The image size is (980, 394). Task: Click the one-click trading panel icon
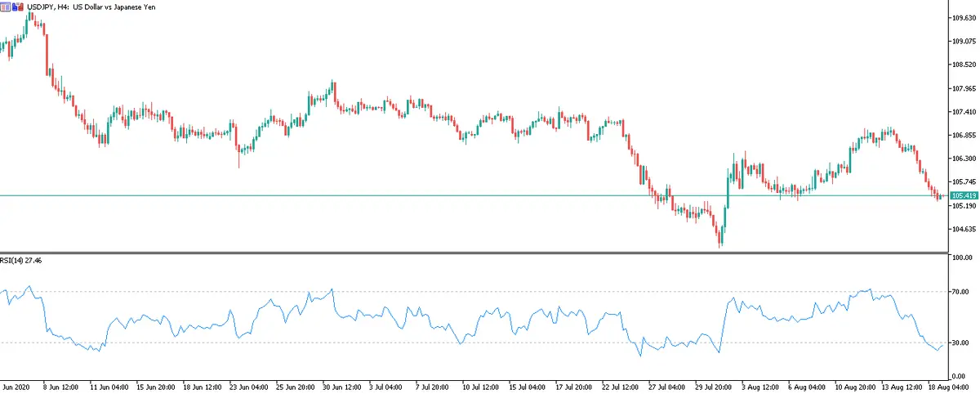(7, 7)
